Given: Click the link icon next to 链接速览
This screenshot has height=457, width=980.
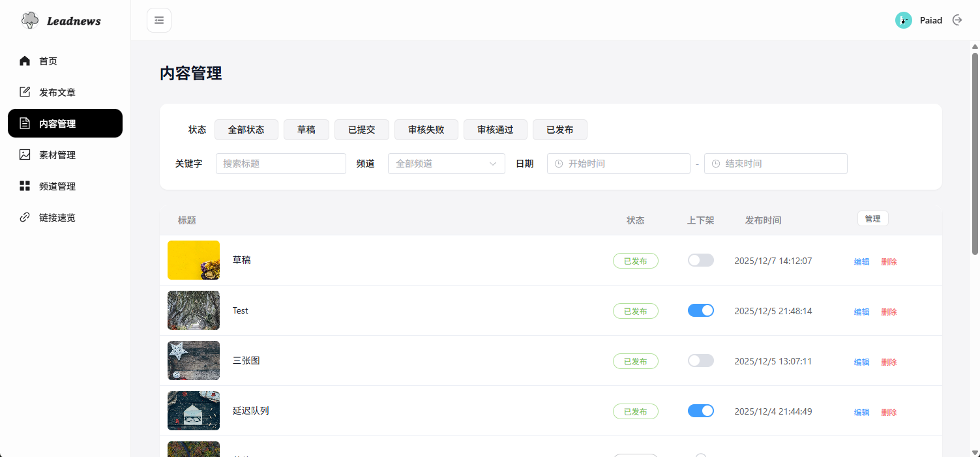Looking at the screenshot, I should (x=25, y=217).
